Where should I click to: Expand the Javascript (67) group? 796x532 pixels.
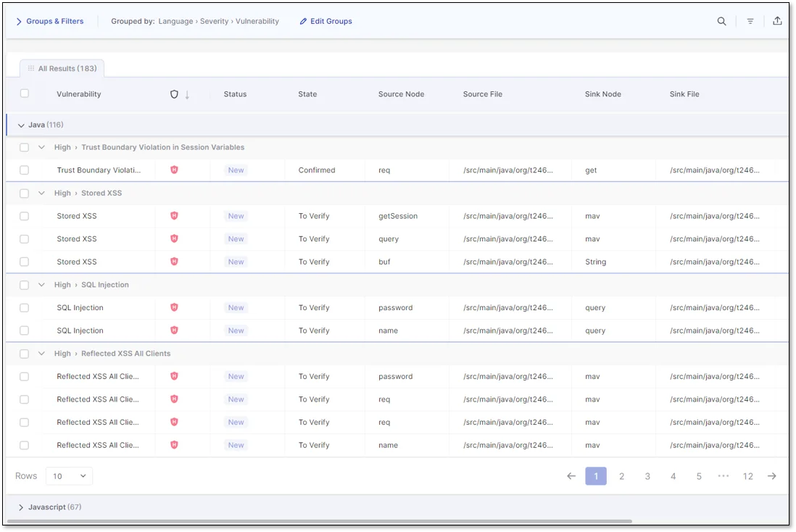20,507
